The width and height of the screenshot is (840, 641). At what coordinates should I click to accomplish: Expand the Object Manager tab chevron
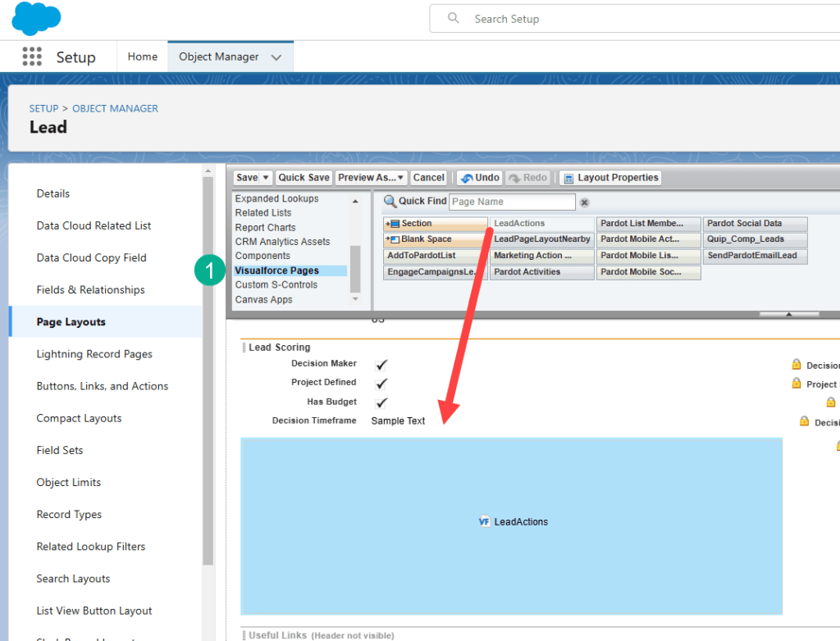[x=276, y=57]
